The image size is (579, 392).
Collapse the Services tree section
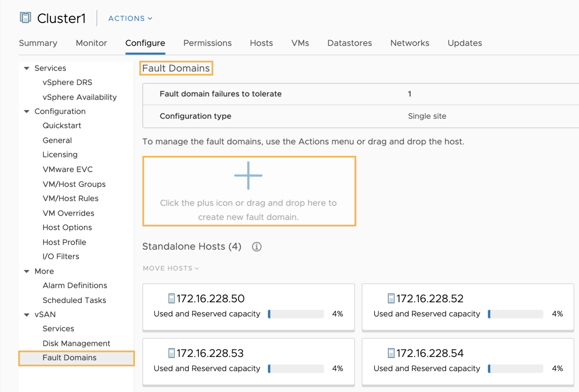27,68
